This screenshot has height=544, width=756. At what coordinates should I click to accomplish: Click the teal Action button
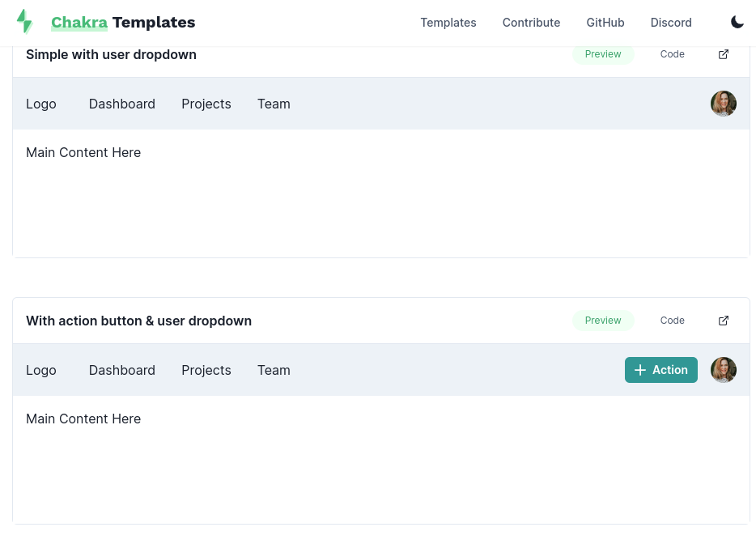661,370
